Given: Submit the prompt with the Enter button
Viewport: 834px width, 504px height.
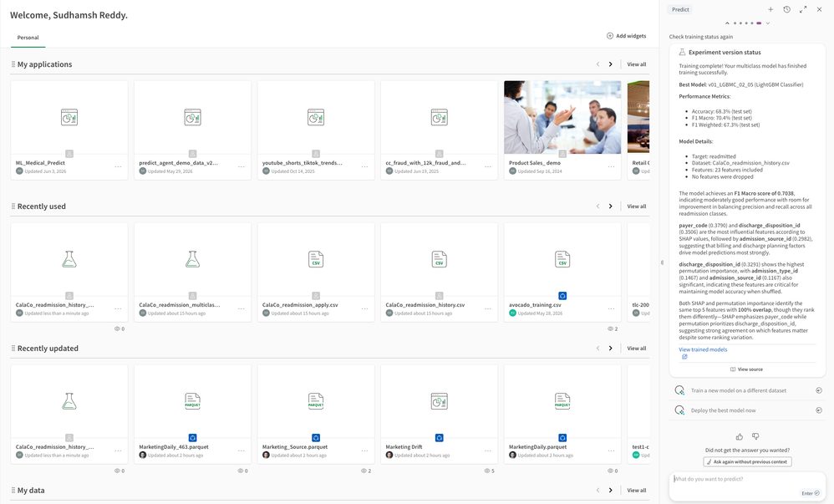Looking at the screenshot, I should click(811, 493).
